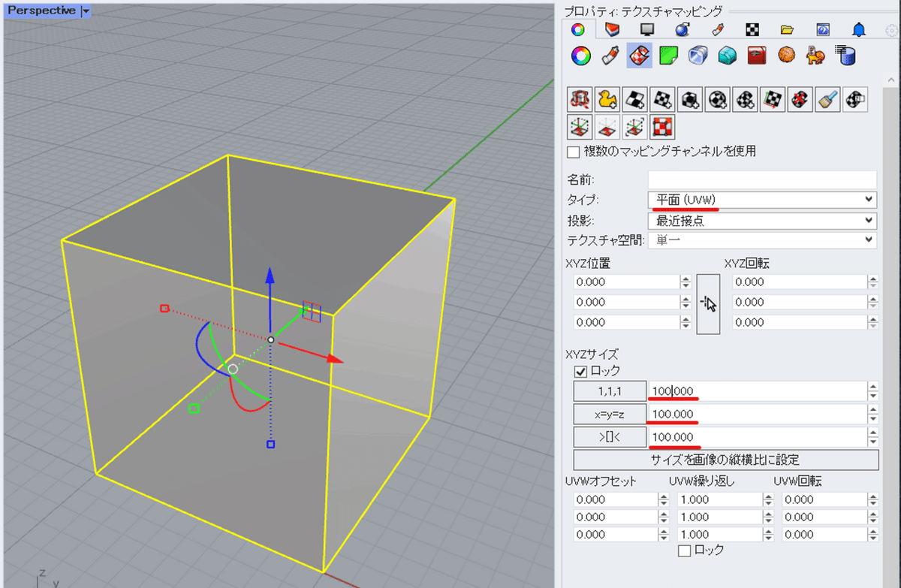Click the first XYZ回転 value field
901x588 pixels.
coord(800,282)
